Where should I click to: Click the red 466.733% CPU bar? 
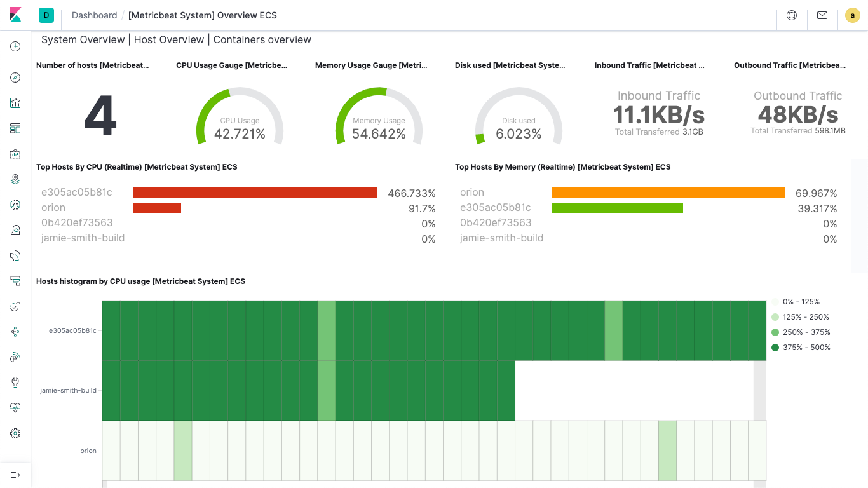tap(255, 193)
